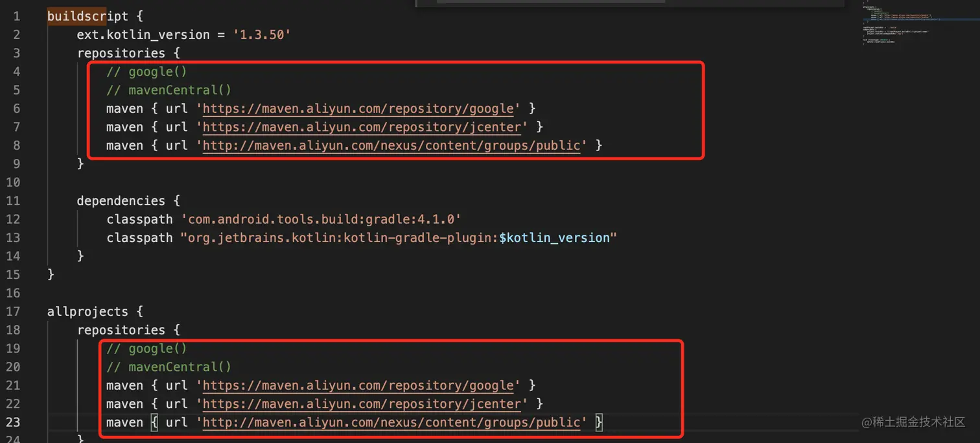The width and height of the screenshot is (980, 443).
Task: Click line number 23 in the gutter
Action: click(13, 422)
